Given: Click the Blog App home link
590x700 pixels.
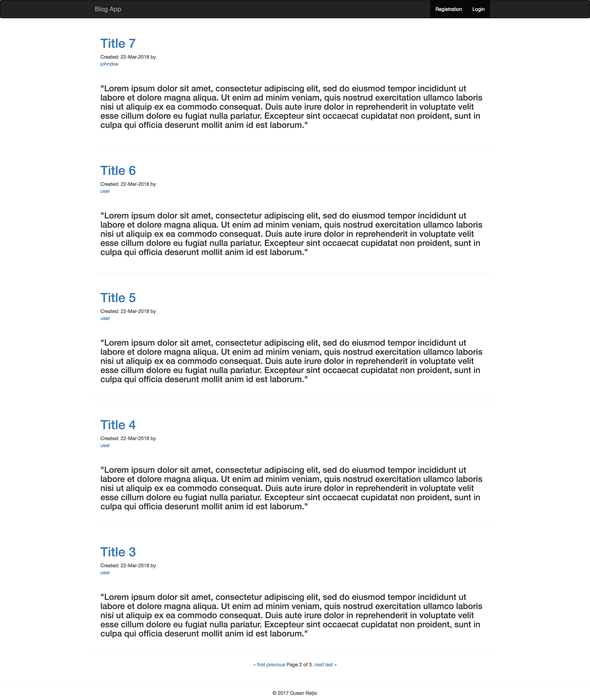Looking at the screenshot, I should pos(108,9).
